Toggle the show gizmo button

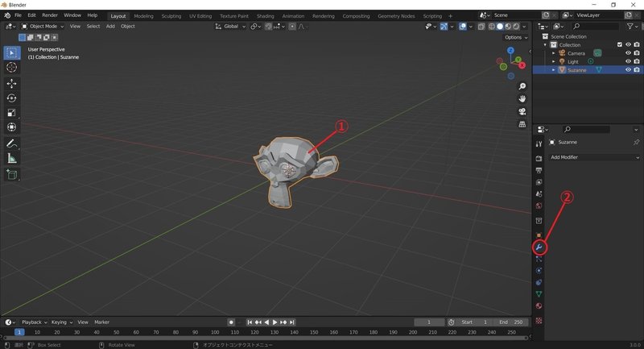coord(444,27)
